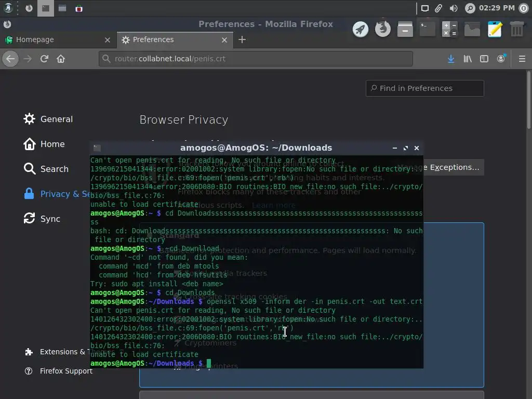Open the calculator dock icon
This screenshot has height=399, width=532.
point(450,29)
